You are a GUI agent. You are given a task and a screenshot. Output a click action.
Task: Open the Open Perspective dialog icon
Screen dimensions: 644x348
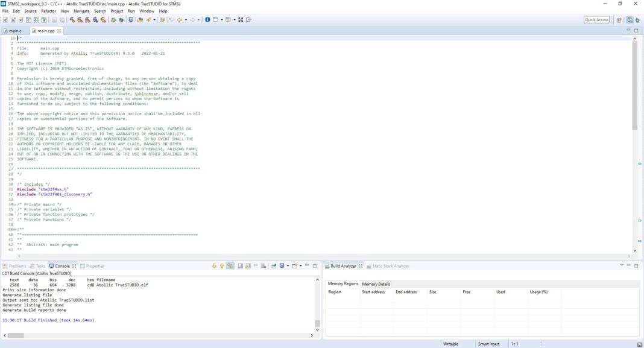click(x=619, y=20)
